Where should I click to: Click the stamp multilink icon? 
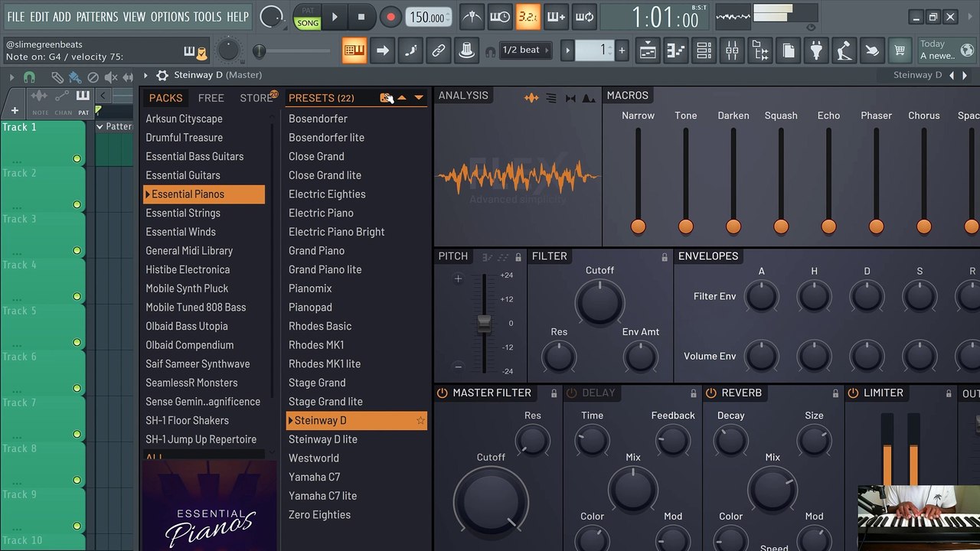tap(466, 51)
